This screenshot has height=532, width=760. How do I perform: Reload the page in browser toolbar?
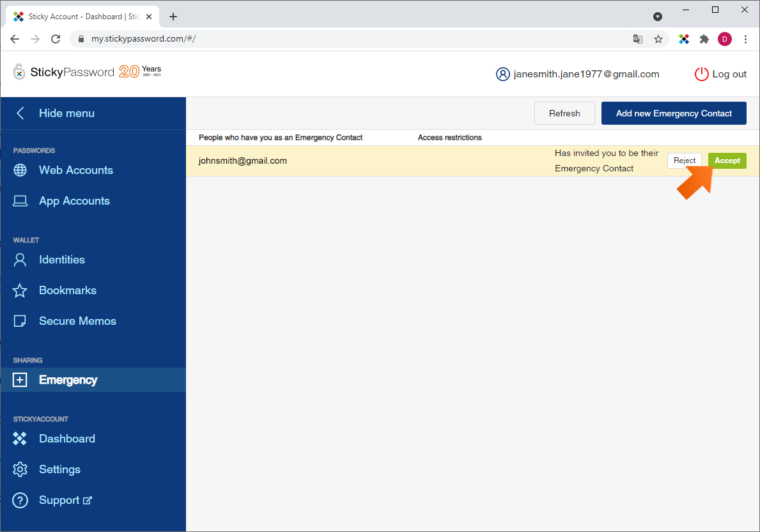coord(55,39)
